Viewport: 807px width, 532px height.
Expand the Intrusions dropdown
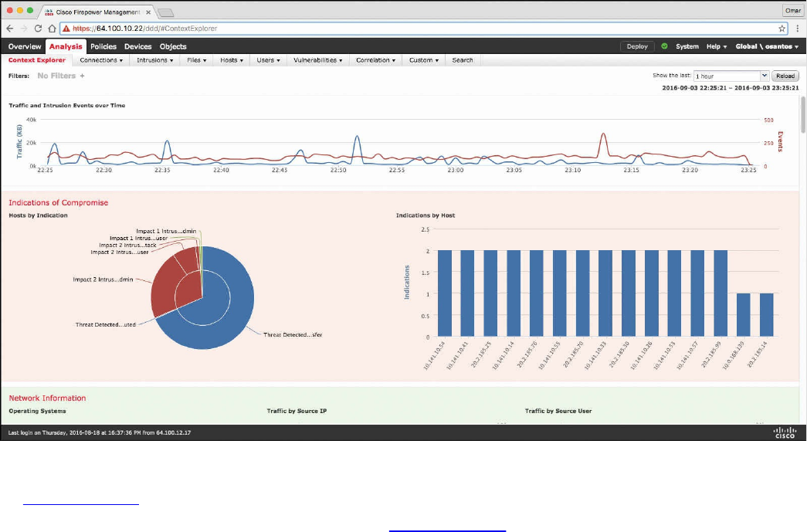155,60
